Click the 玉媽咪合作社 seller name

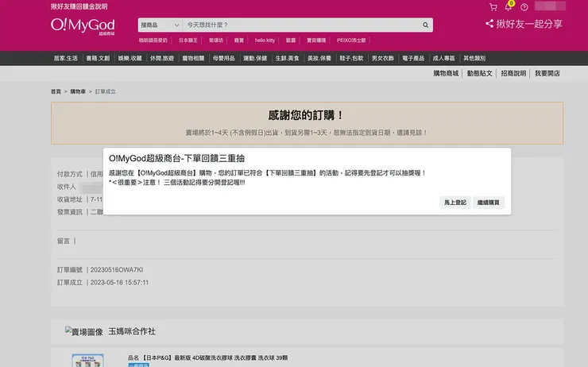pos(132,331)
